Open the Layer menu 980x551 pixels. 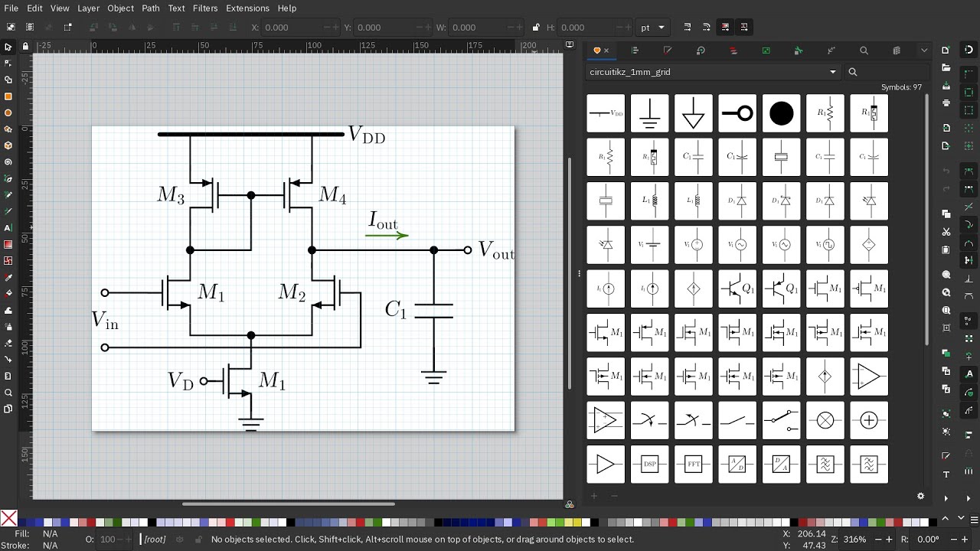(88, 8)
